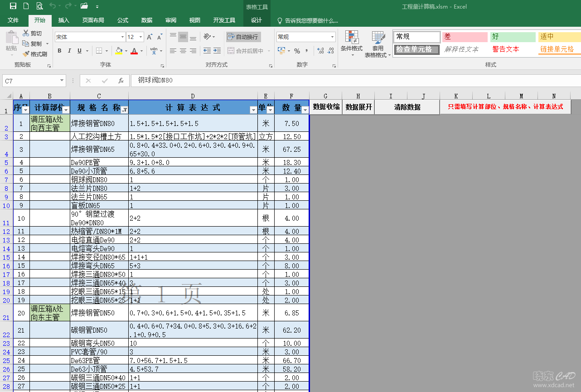This screenshot has height=392, width=581.
Task: Click the 格式刷 format painter
Action: 35,54
